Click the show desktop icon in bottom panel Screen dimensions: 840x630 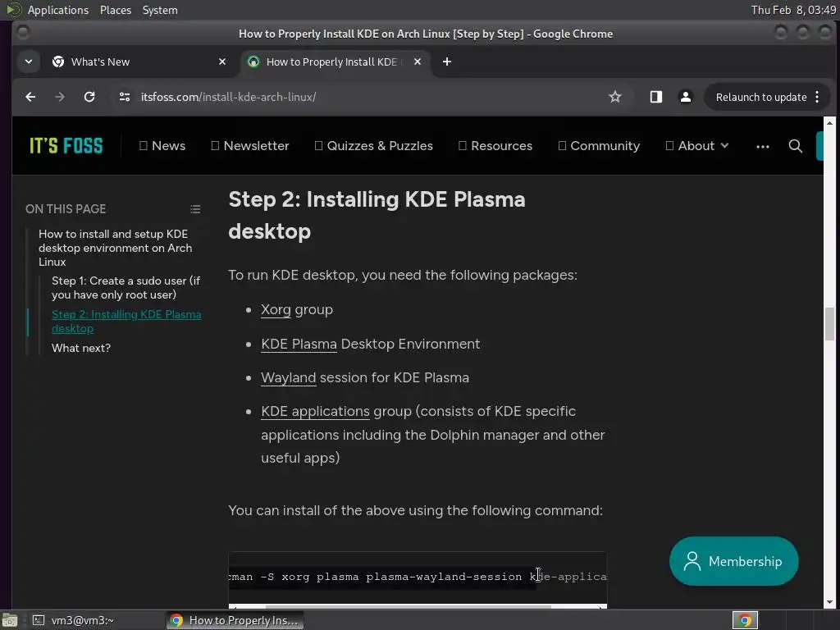tap(10, 620)
